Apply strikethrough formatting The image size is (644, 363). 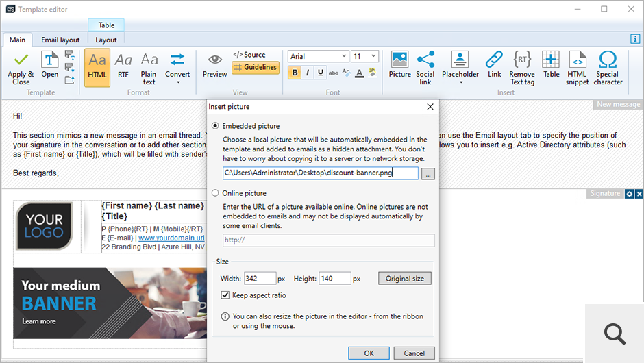click(x=334, y=73)
